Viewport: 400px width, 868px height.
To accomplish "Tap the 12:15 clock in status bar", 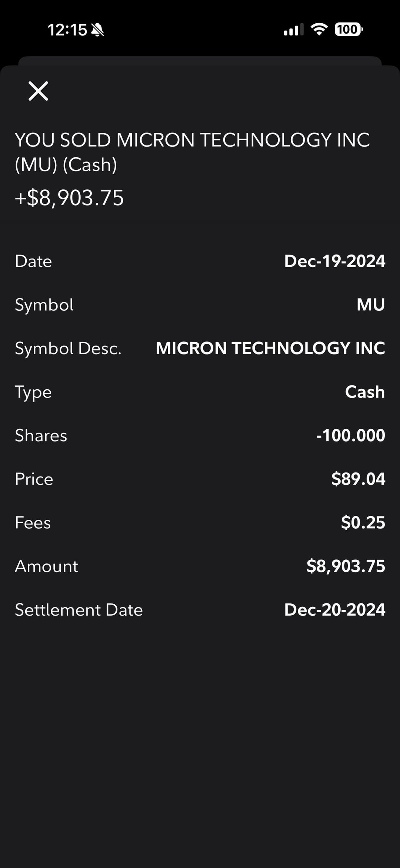I will [67, 30].
